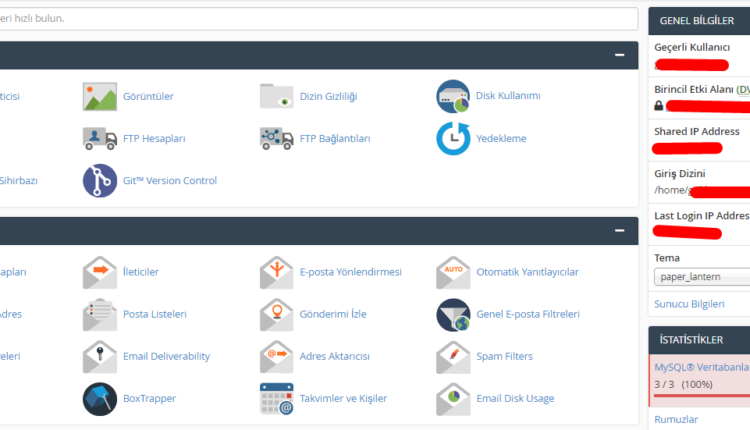Open the E-posta Yönlendirmesi icon
The width and height of the screenshot is (750, 430).
276,272
